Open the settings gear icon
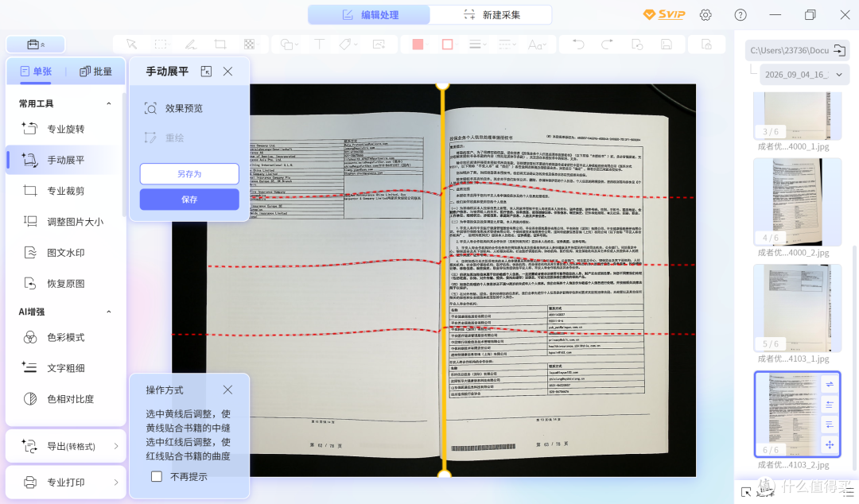 [x=705, y=15]
